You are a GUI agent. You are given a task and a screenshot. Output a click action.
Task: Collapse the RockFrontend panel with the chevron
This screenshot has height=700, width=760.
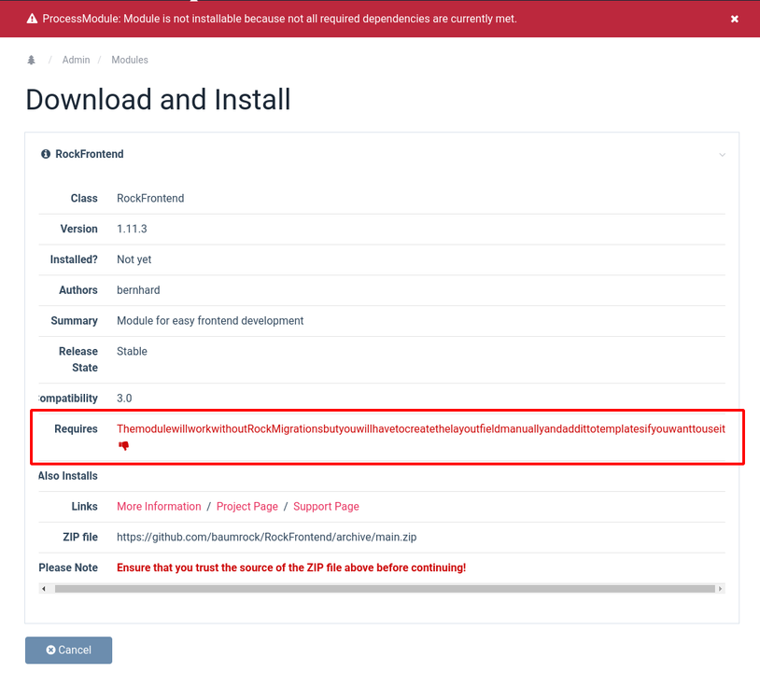click(722, 155)
